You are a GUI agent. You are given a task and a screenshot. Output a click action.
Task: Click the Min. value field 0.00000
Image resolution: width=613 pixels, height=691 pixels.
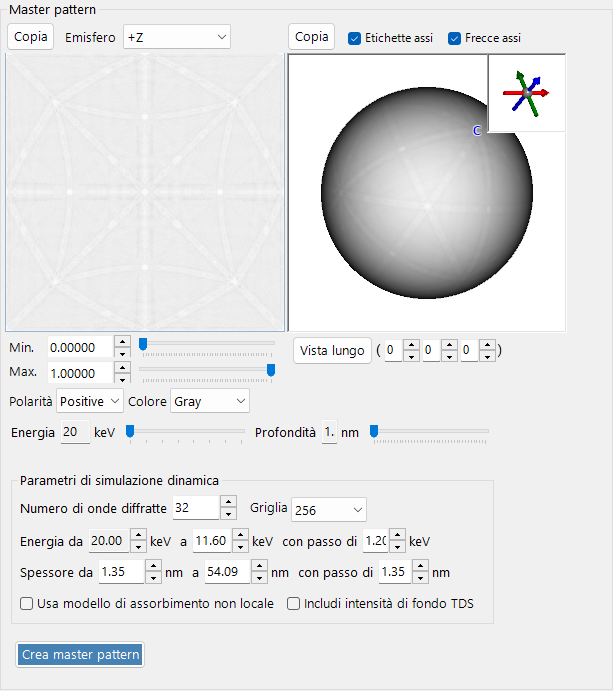tap(81, 348)
